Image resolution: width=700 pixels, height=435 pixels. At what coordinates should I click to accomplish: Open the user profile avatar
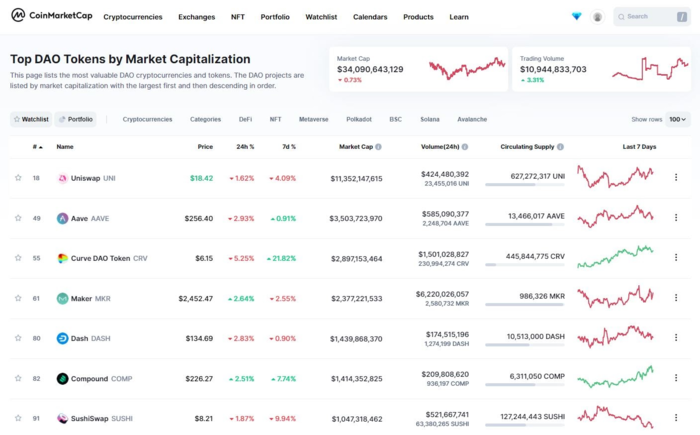click(597, 17)
